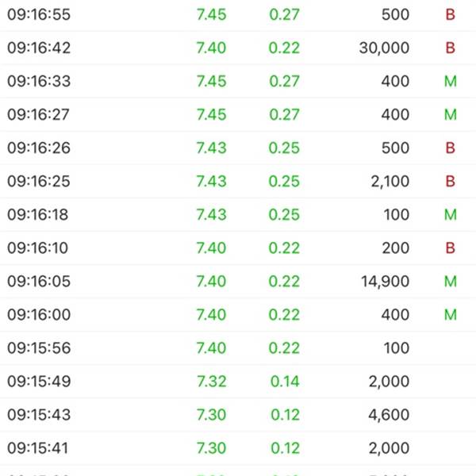Open the 09:16:42 trade entry
The width and height of the screenshot is (476, 476).
(x=238, y=48)
